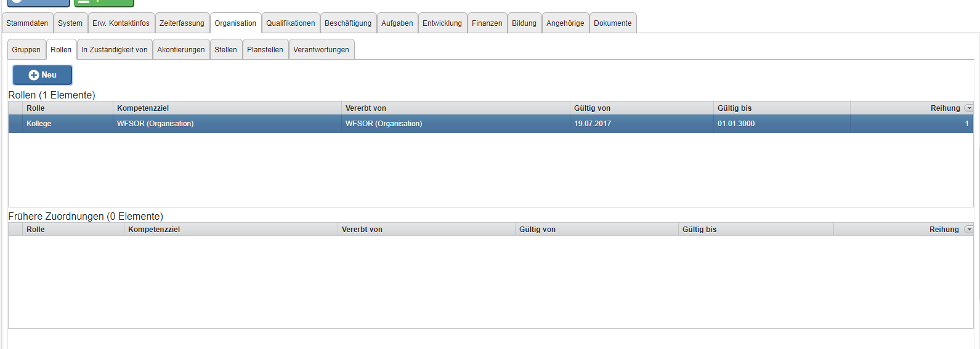Sort Rollen table by Kompetenzziel column

click(x=143, y=108)
